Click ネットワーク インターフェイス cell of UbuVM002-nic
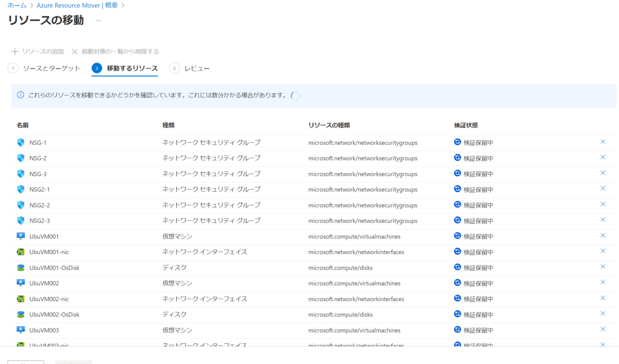619x364 pixels. click(x=205, y=299)
